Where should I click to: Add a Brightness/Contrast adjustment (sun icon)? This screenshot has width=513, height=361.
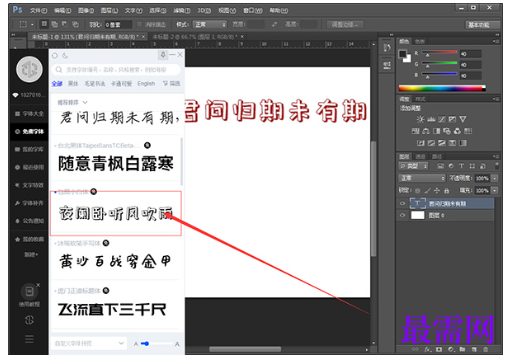click(x=421, y=119)
